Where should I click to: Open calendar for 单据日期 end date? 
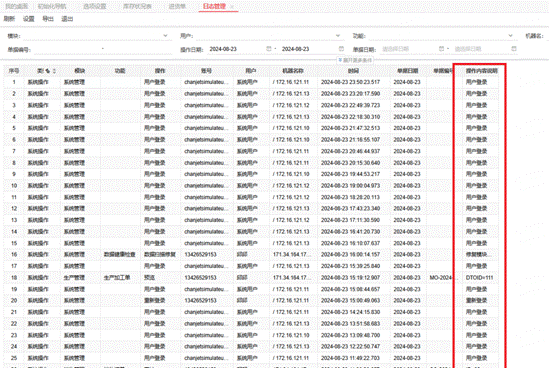pos(514,49)
